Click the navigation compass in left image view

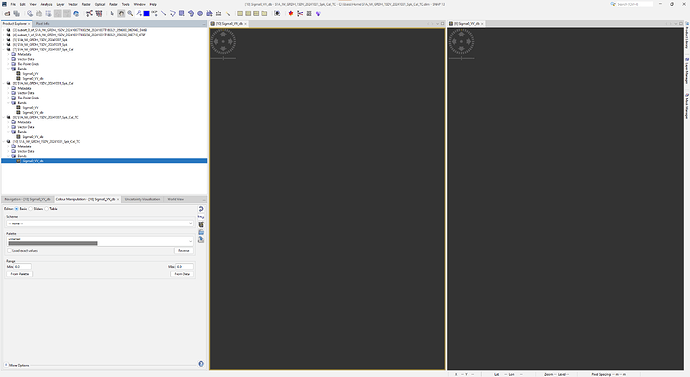(223, 42)
